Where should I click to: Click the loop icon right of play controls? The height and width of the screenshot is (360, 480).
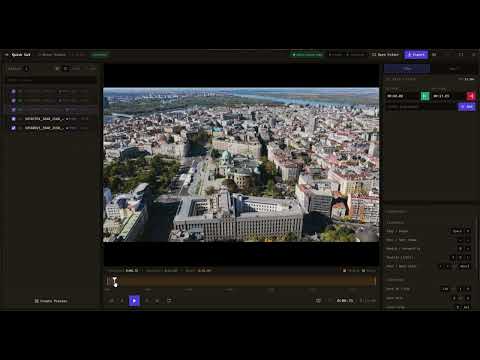pos(169,300)
